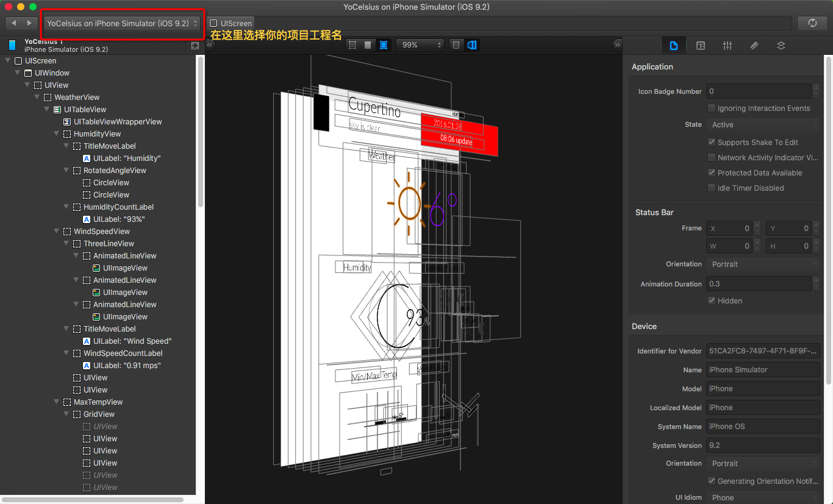This screenshot has width=833, height=504.
Task: Open the Status Bar Orientation dropdown
Action: (x=763, y=264)
